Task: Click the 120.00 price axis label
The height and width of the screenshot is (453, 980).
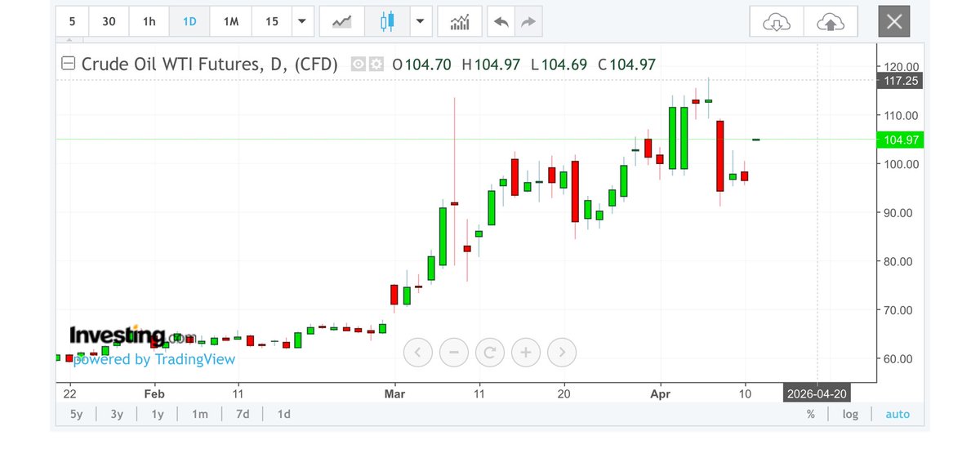Action: pos(902,66)
